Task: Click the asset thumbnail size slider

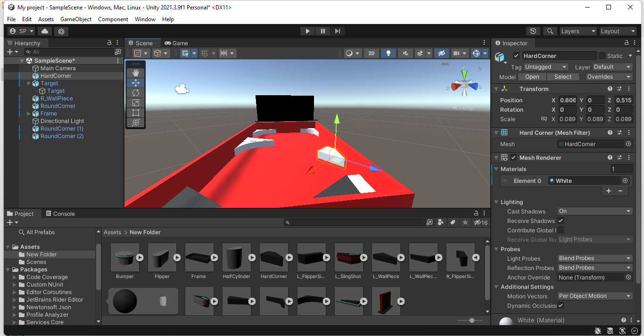Action: point(472,320)
